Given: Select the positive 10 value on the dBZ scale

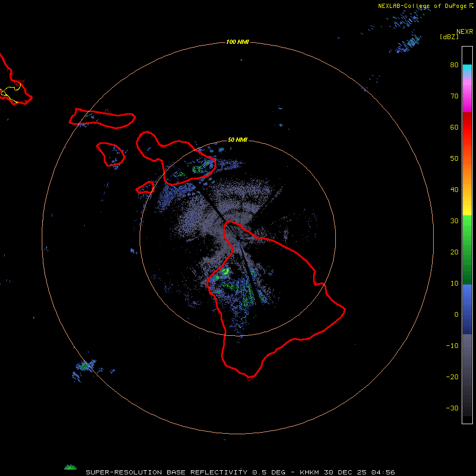Looking at the screenshot, I should pos(454,283).
